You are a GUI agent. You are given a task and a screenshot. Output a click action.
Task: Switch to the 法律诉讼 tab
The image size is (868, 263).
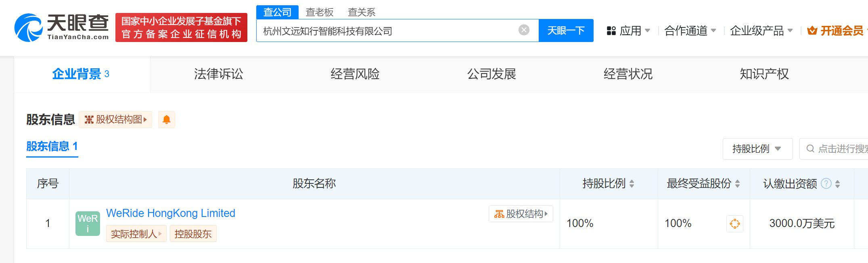218,74
